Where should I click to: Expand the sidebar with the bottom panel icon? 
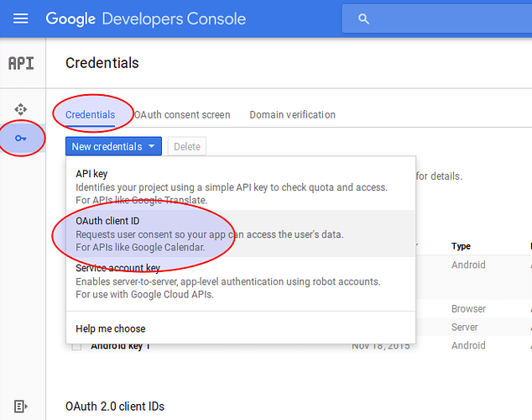point(20,406)
